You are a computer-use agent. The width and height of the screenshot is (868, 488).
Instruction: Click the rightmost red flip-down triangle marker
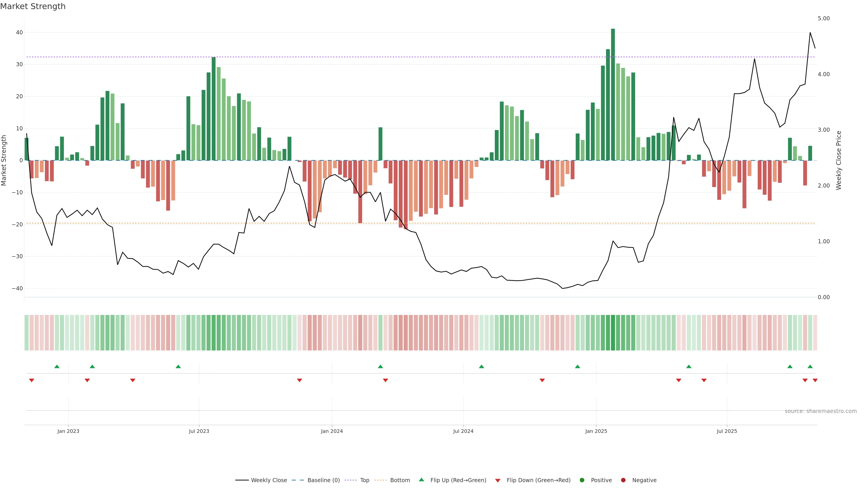click(815, 380)
